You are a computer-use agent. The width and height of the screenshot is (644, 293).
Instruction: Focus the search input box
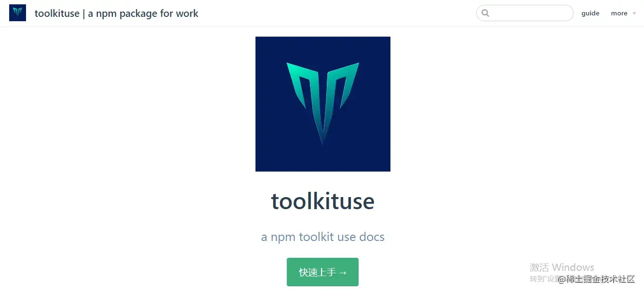click(x=524, y=13)
